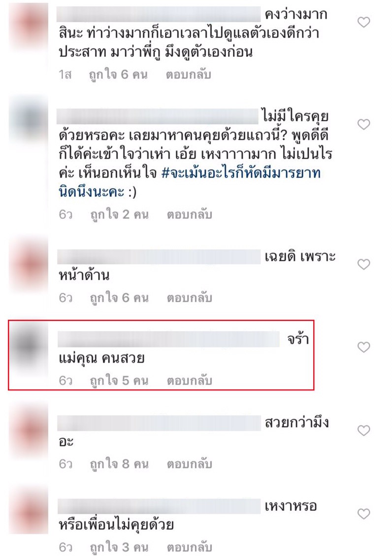Tap heart beside เหงาหรอ comment
392x560 pixels.
point(363,514)
